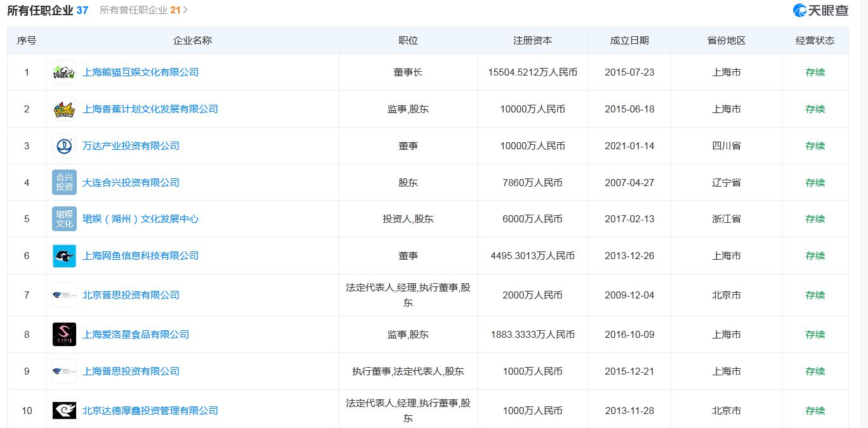Screen dimensions: 868x428
Task: Open 上海网鱼信息科技有限公司 company link
Action: point(141,256)
